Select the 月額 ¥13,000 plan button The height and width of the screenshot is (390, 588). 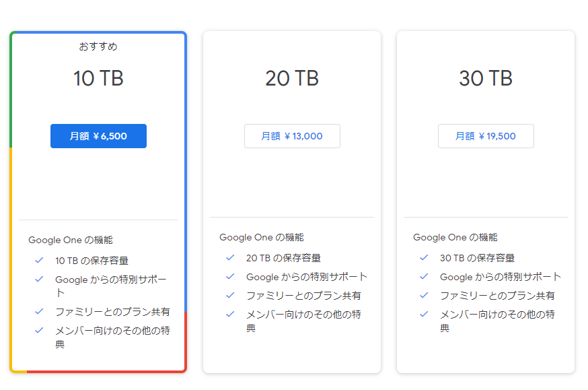[292, 136]
